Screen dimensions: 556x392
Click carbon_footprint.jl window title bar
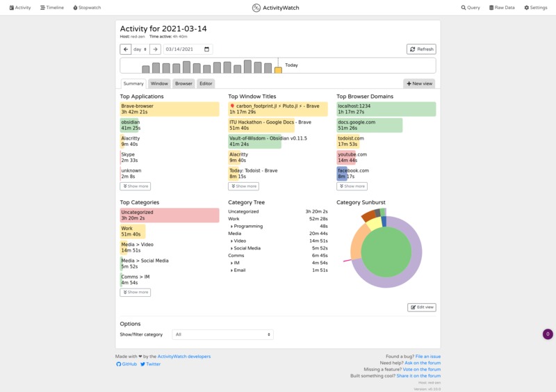click(x=278, y=109)
